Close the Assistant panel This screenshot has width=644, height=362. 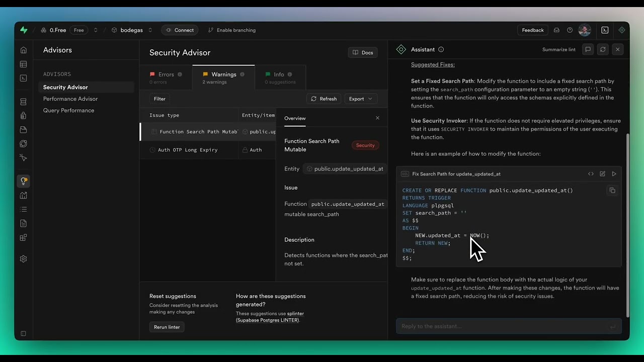pyautogui.click(x=617, y=49)
